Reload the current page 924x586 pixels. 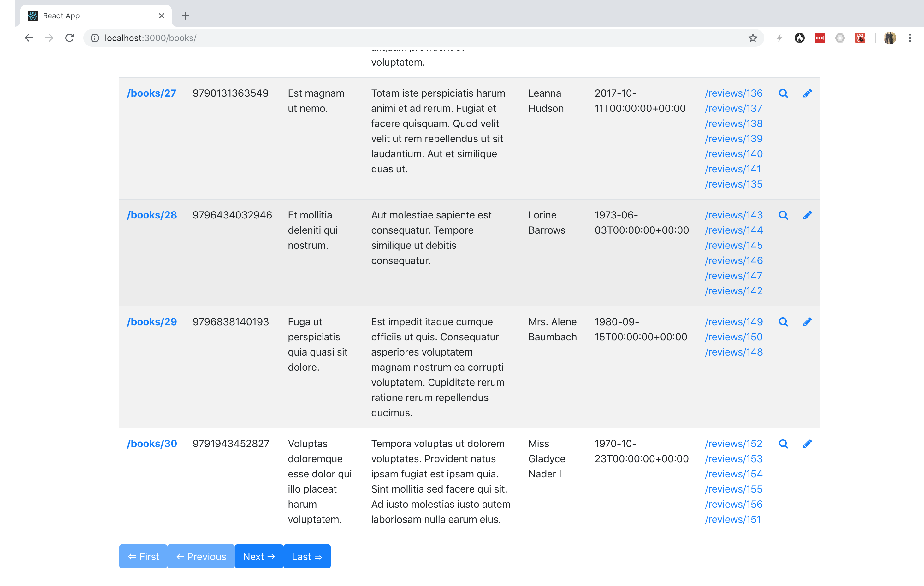pos(69,38)
